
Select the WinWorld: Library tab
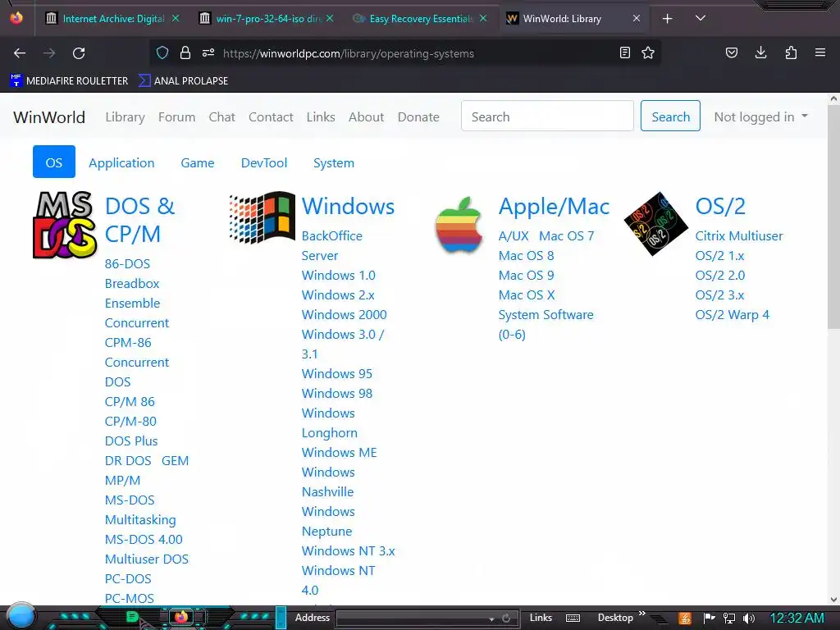click(573, 19)
